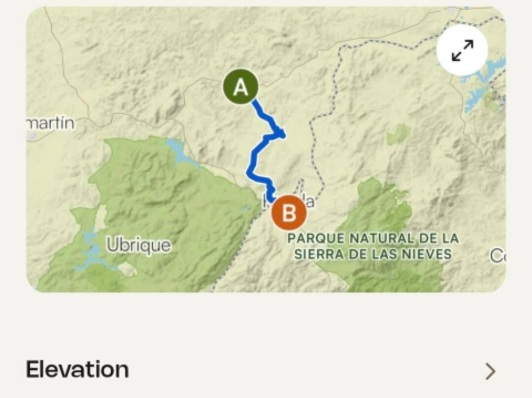Tap the expand map fullscreen icon

(462, 51)
